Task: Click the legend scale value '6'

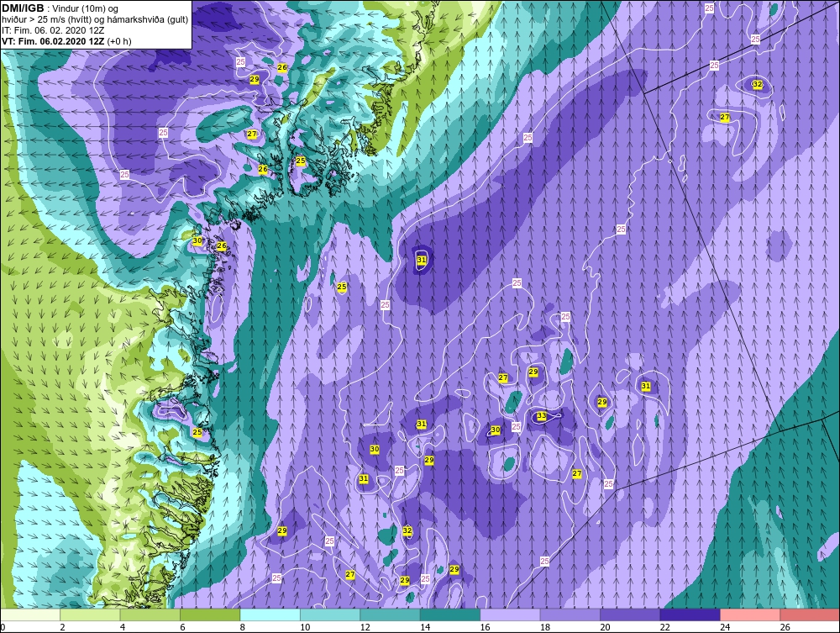Action: [x=182, y=627]
